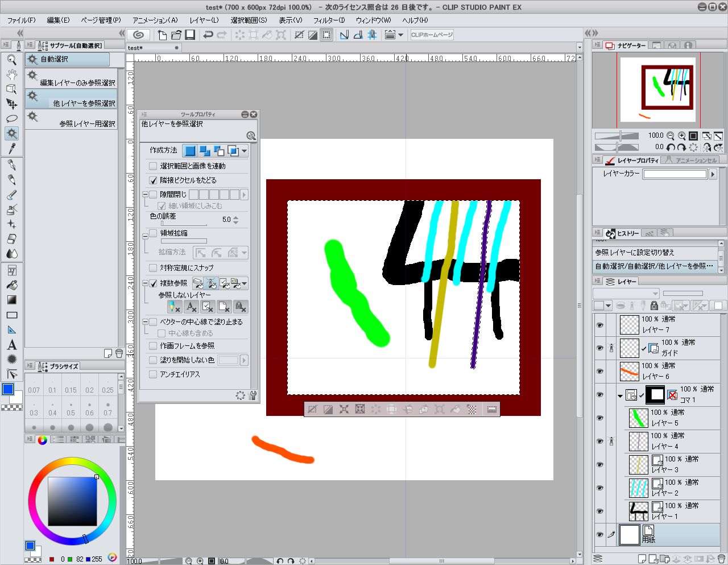Enable the アンチエイリアス checkbox
Image resolution: width=728 pixels, height=565 pixels.
click(x=153, y=374)
